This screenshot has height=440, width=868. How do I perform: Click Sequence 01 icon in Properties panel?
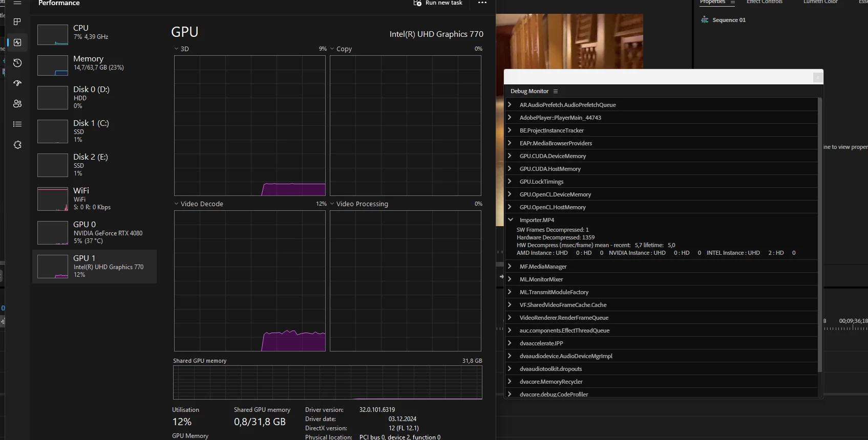pyautogui.click(x=705, y=20)
